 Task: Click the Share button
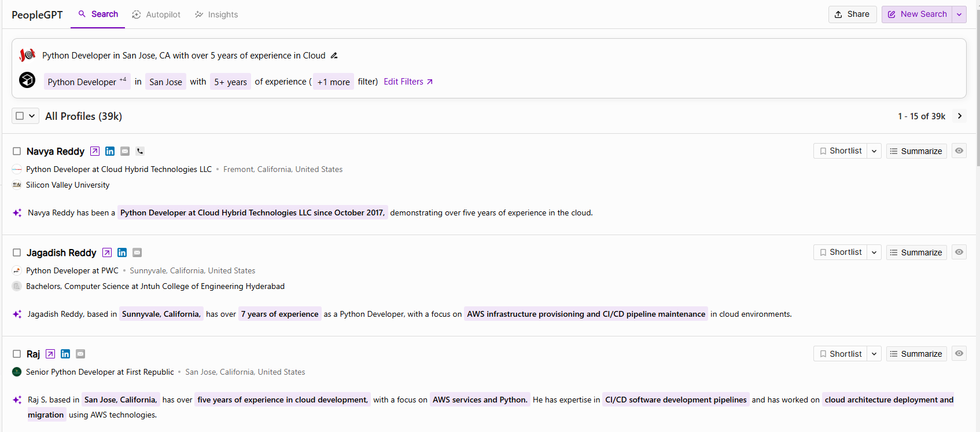coord(852,14)
